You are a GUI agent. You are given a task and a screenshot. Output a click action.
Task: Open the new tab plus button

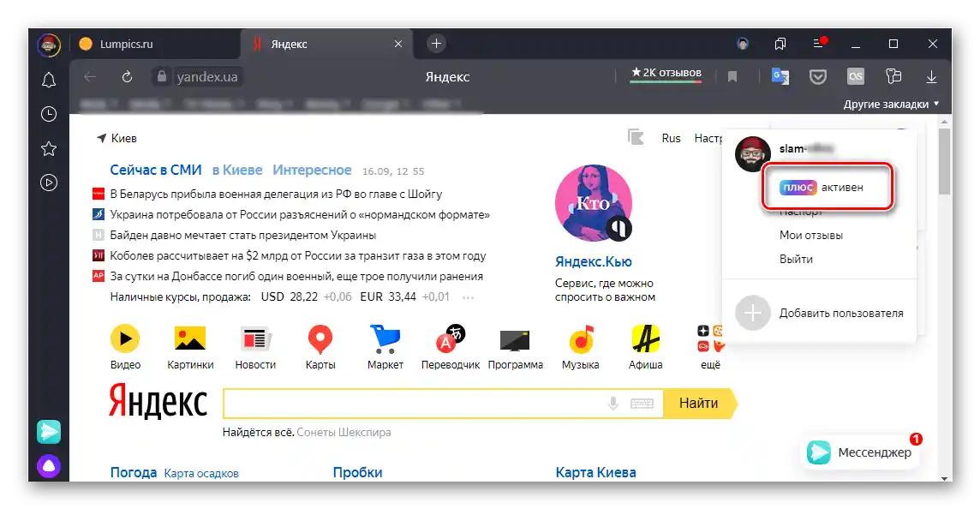[x=436, y=43]
